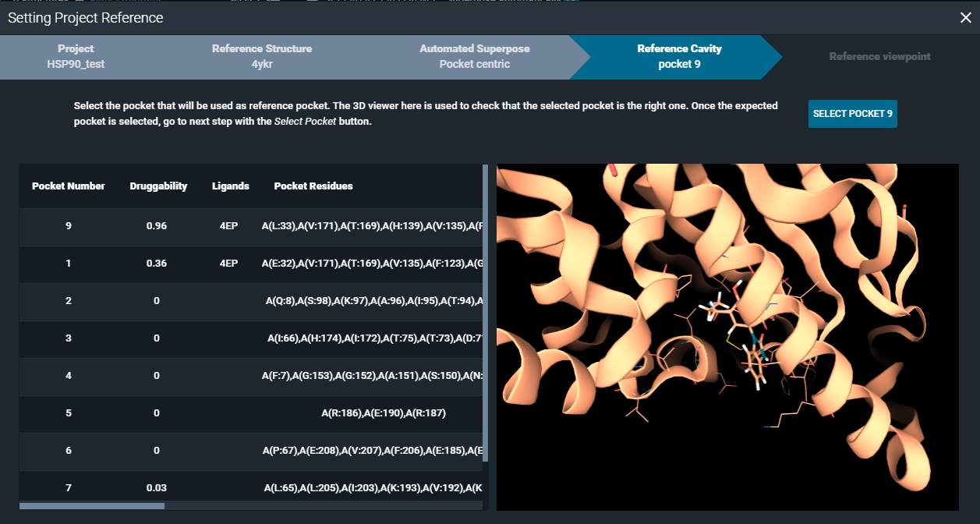The width and height of the screenshot is (980, 524).
Task: Click druggability value 0.36
Action: 157,264
